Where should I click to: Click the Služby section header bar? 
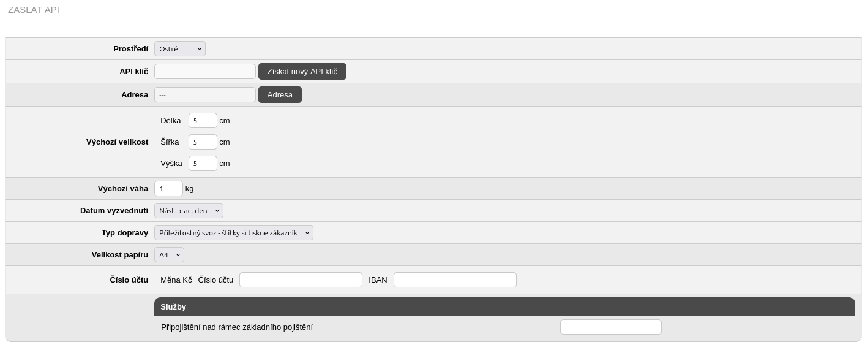pyautogui.click(x=504, y=306)
